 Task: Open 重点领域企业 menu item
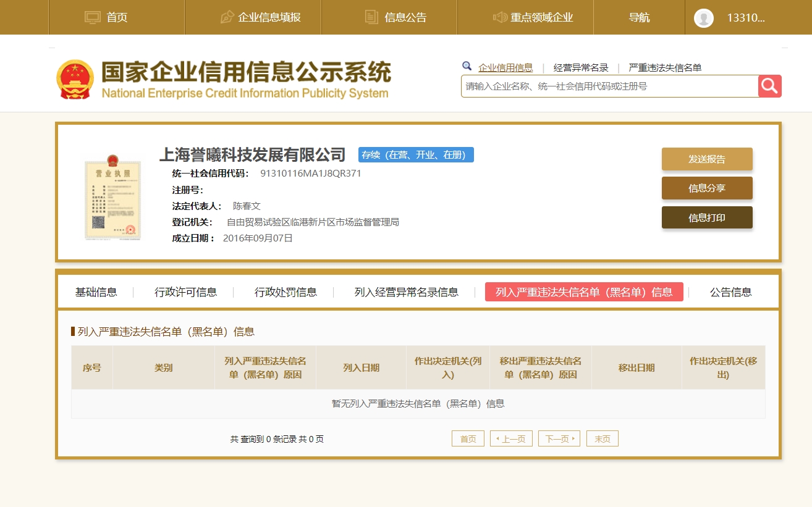[542, 17]
